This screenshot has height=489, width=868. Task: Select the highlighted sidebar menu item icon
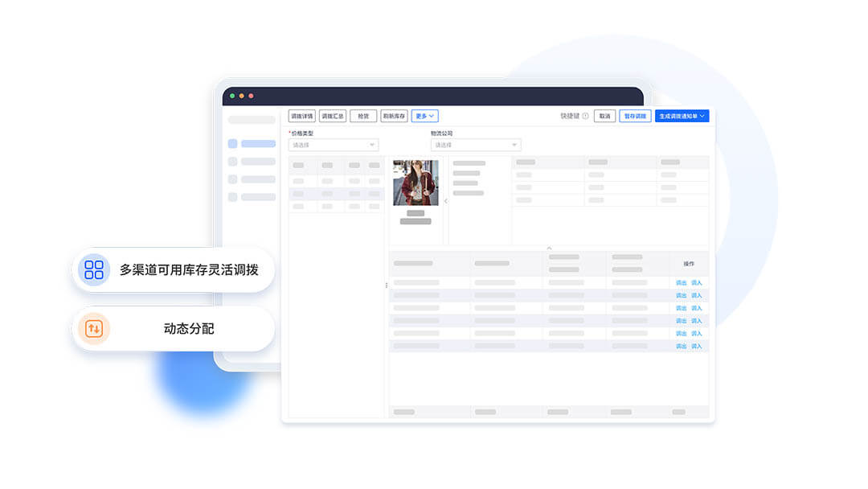(x=232, y=144)
